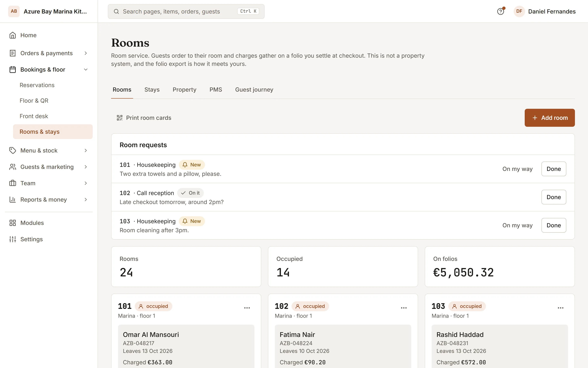
Task: Focus the search pages, items, orders field
Action: [186, 11]
